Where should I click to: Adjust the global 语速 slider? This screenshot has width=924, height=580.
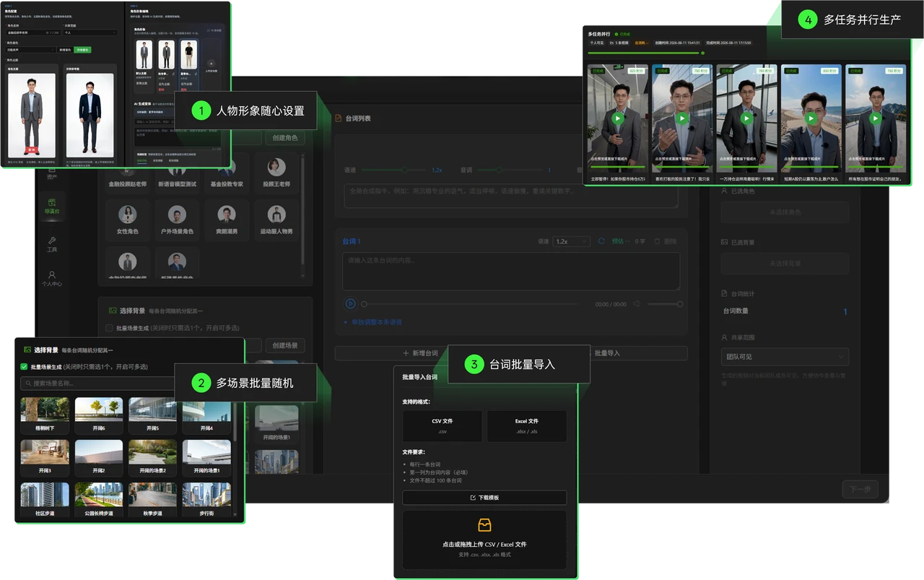pos(394,170)
